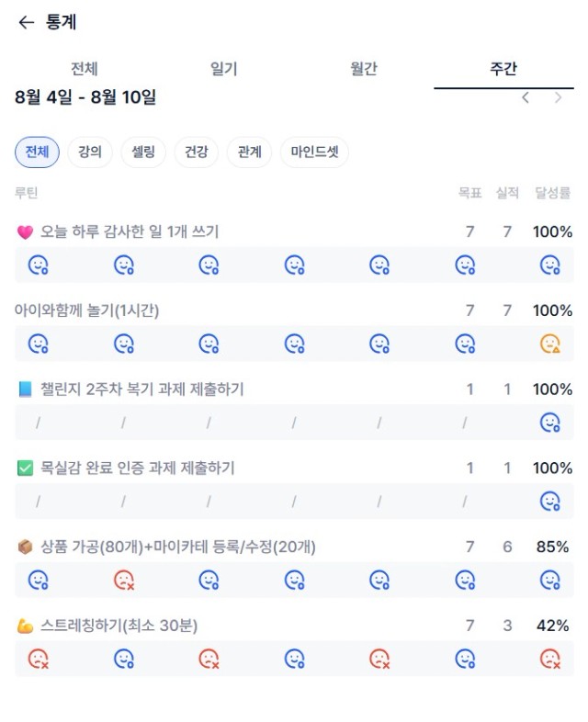Viewport: 588px width, 722px height.
Task: Click the orange face icon in 아이와함께 놀기 row
Action: coord(549,344)
